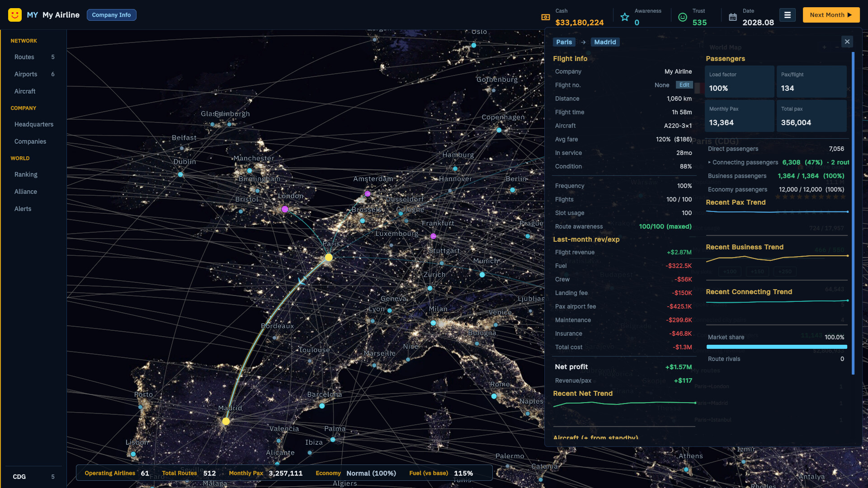
Task: Select the Barcelona airport marker
Action: tap(322, 406)
